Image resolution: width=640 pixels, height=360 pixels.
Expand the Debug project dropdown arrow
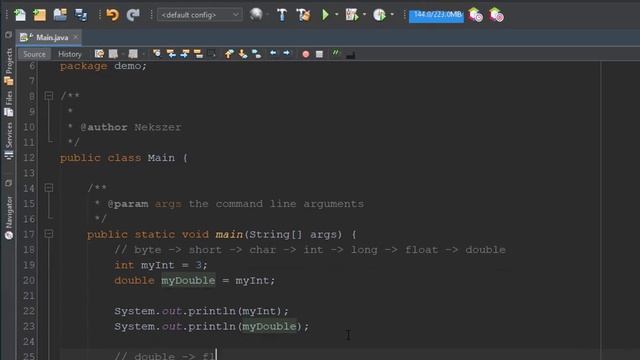pyautogui.click(x=364, y=15)
